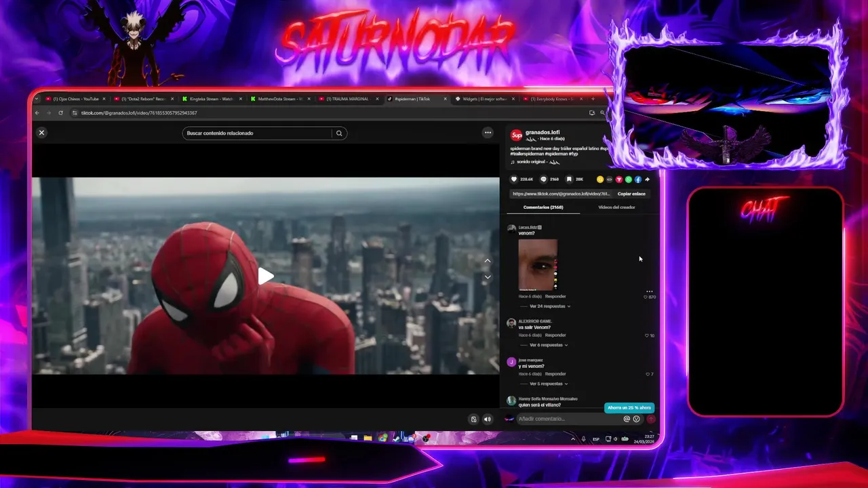Open the image in the 'venom?' comment
Viewport: 868px width, 488px height.
tap(538, 264)
